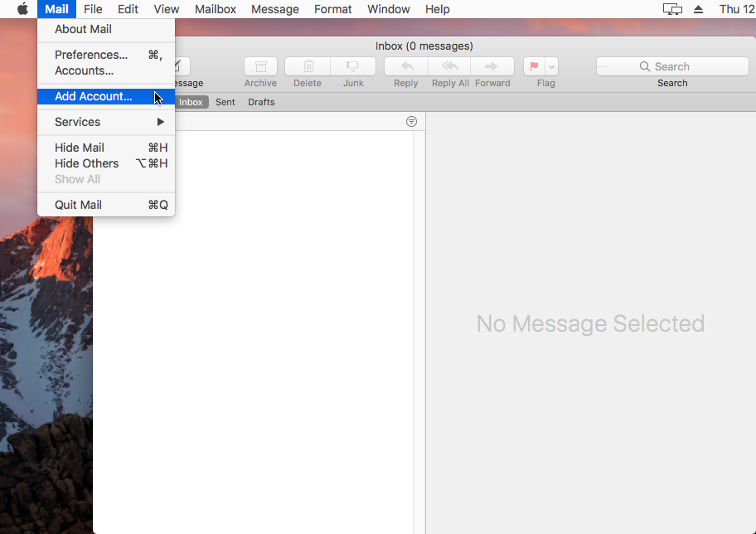Open the Flag dropdown arrow

click(552, 66)
